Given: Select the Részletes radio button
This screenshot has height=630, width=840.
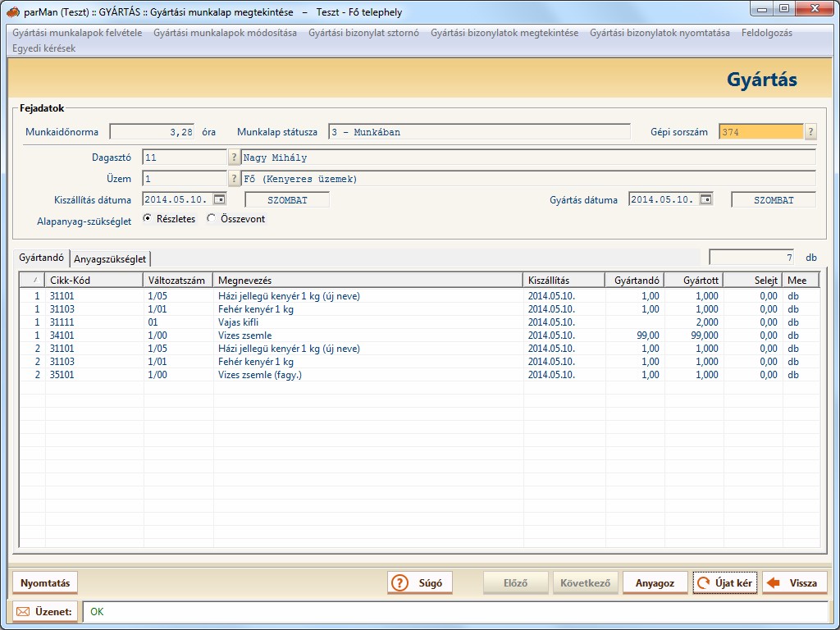Looking at the screenshot, I should click(x=148, y=218).
